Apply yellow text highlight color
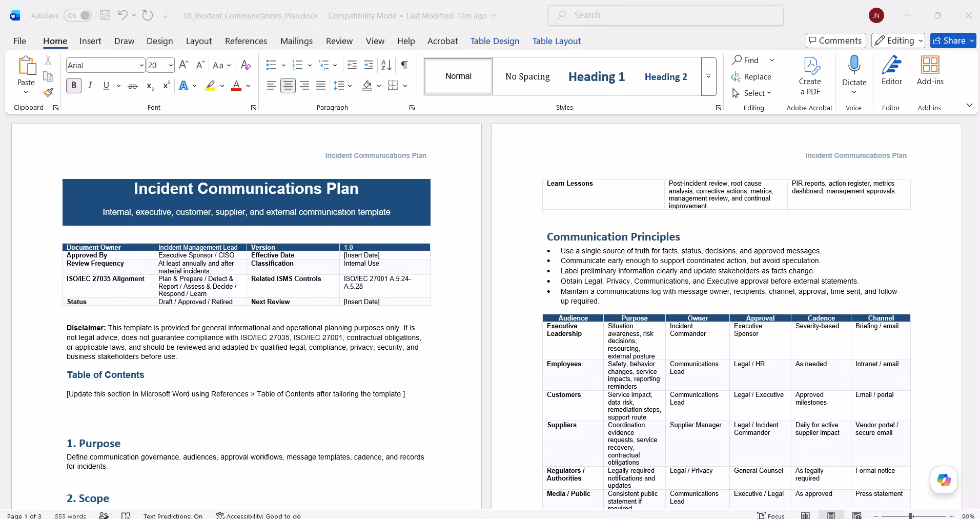Screen dimensions: 980x519 [210, 86]
